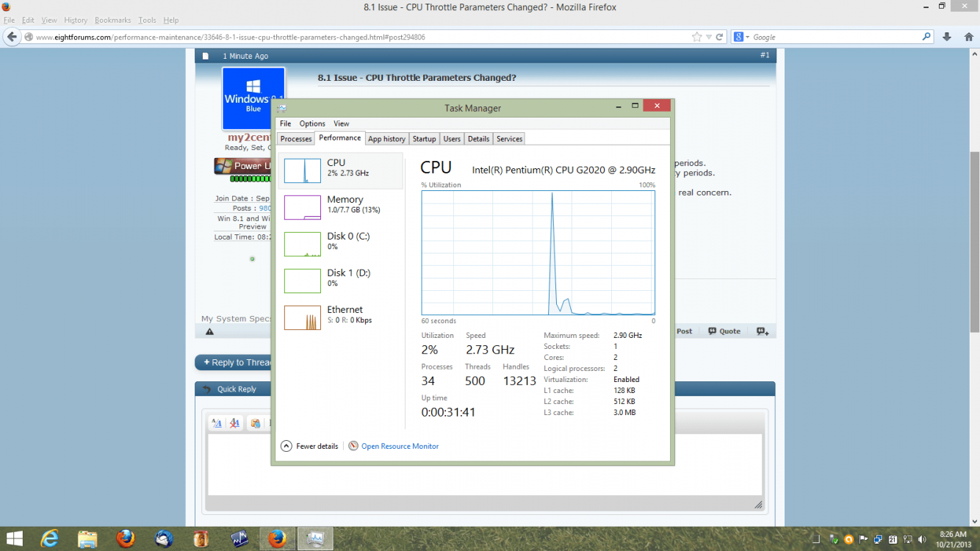Toggle multi-quote icon on post
Viewport: 980px width, 551px height.
(x=763, y=331)
